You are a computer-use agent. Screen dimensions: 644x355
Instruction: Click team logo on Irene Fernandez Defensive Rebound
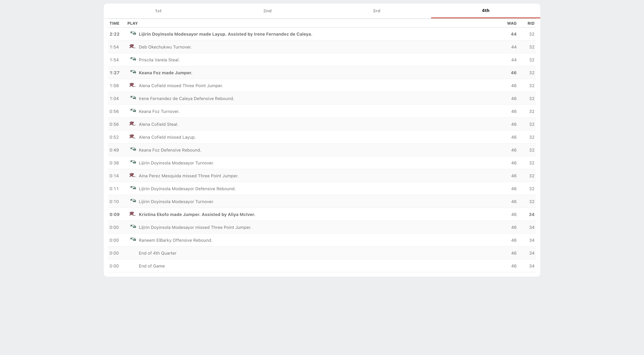pos(133,98)
